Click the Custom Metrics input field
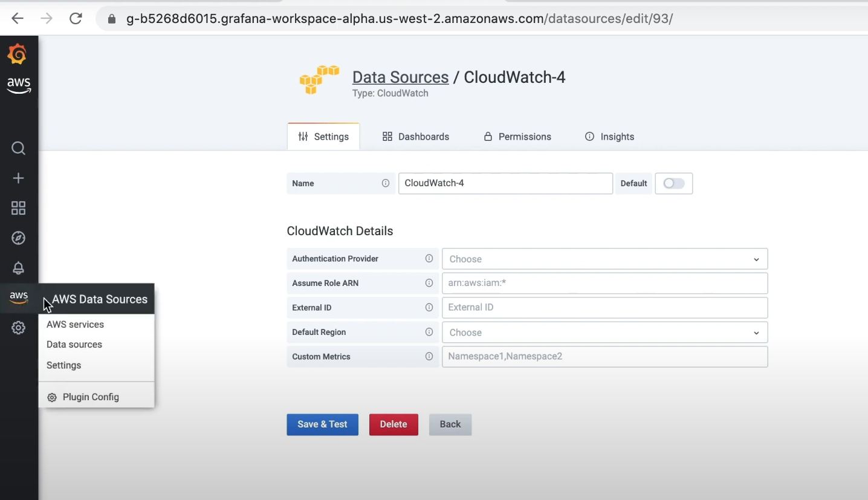 [605, 357]
